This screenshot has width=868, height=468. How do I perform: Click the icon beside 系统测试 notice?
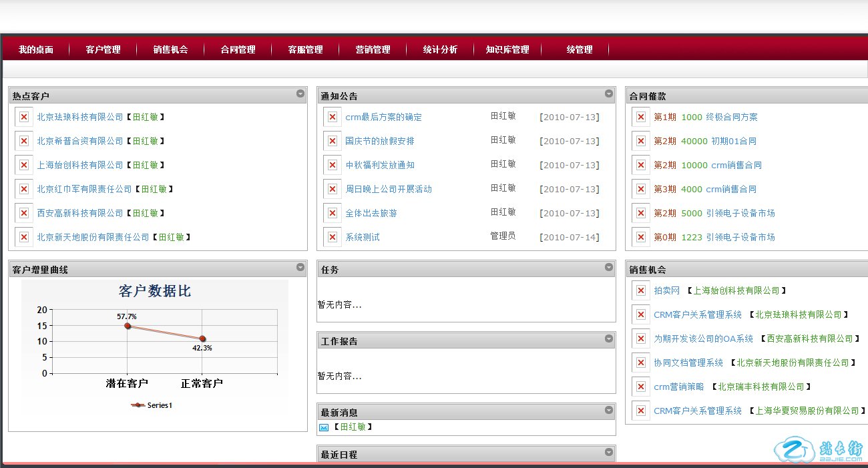pyautogui.click(x=333, y=237)
